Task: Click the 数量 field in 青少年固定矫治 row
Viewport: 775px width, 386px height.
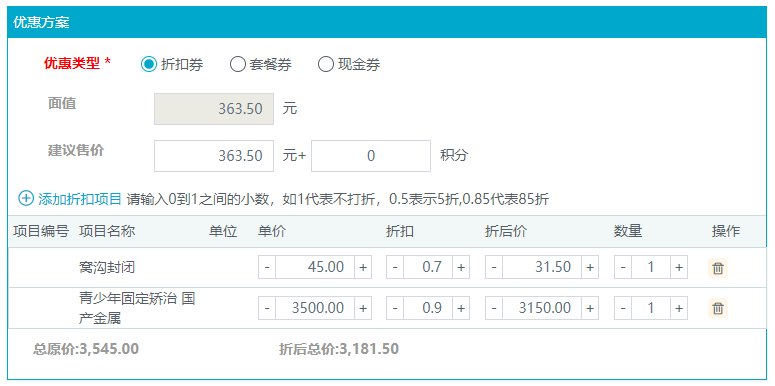Action: coord(651,308)
